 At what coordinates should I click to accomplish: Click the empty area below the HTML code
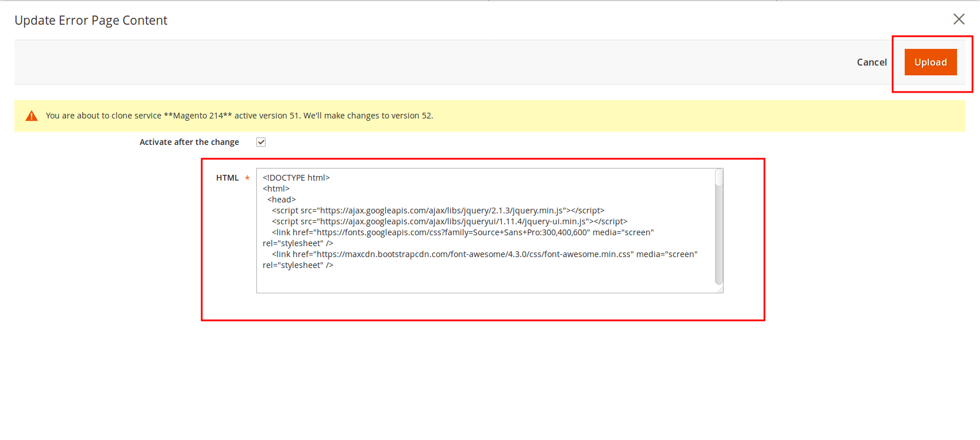pyautogui.click(x=483, y=281)
